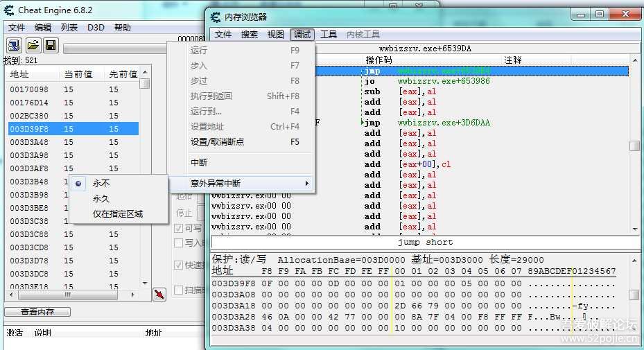Open 视图 menu in memory viewer

[276, 35]
